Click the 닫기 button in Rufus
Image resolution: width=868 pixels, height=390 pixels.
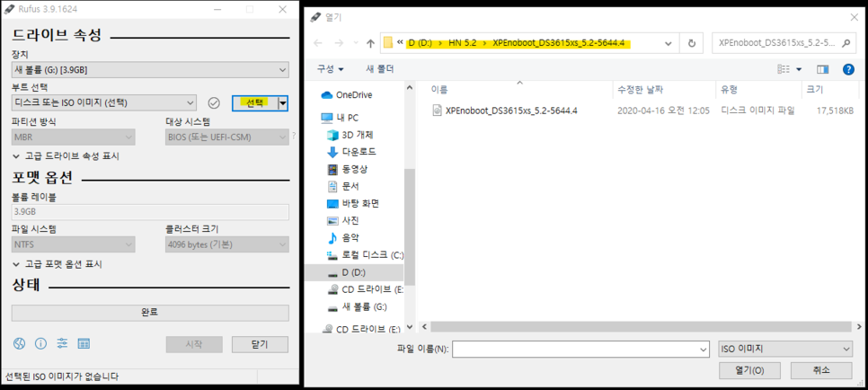click(x=260, y=344)
